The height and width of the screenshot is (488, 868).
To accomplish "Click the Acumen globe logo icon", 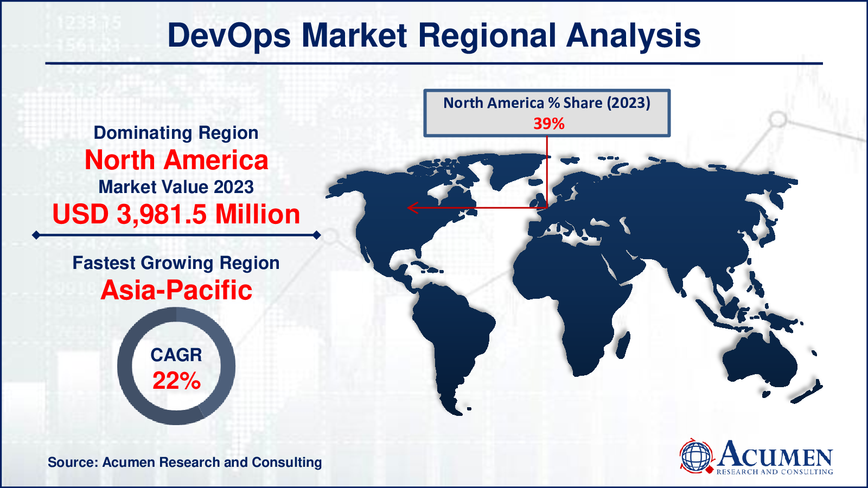I will [696, 456].
